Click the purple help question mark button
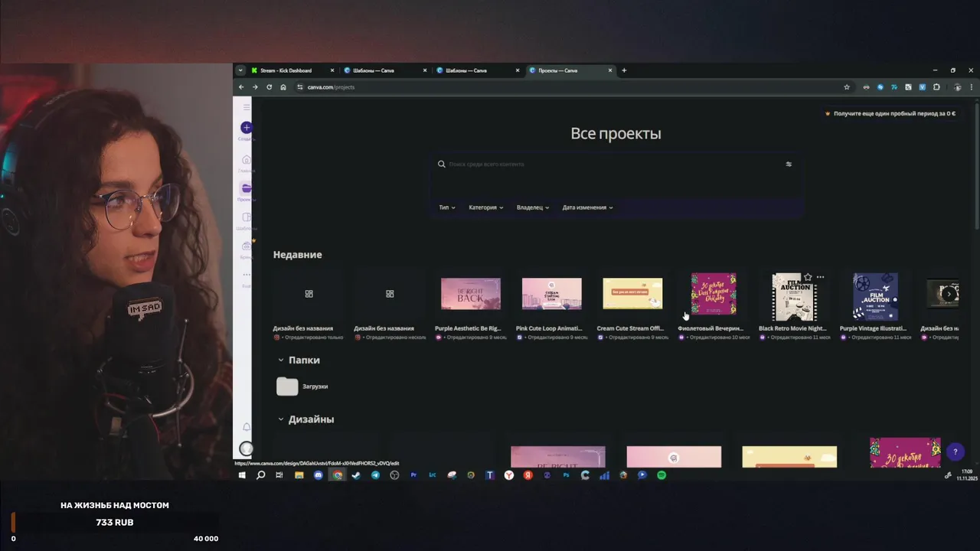The image size is (980, 551). (x=955, y=452)
